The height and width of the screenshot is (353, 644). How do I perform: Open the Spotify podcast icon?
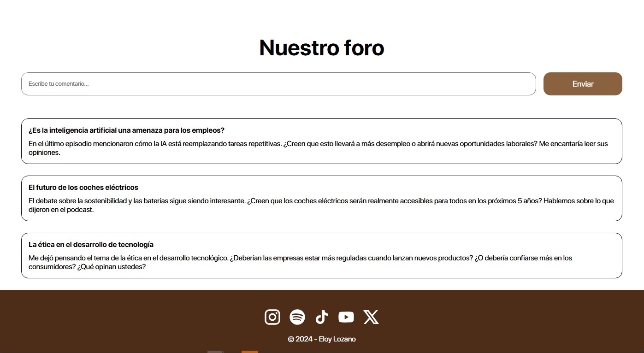click(297, 317)
